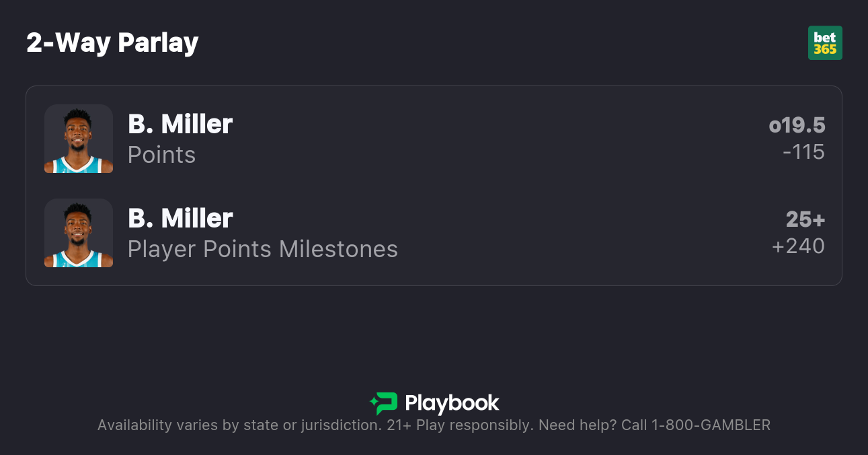Click the o19.5 points line
Screen dimensions: 868x455
pyautogui.click(x=797, y=125)
